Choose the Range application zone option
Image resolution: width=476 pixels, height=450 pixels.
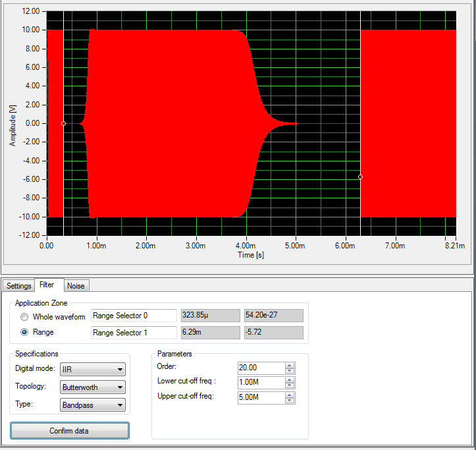click(24, 333)
